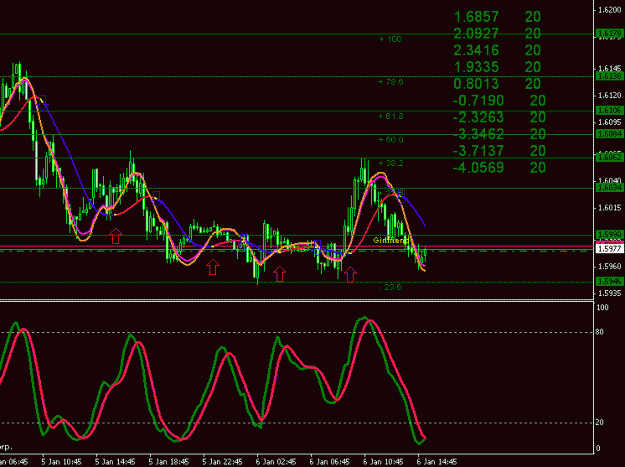
Task: Click the 1.6095 price scale label
Action: point(609,122)
